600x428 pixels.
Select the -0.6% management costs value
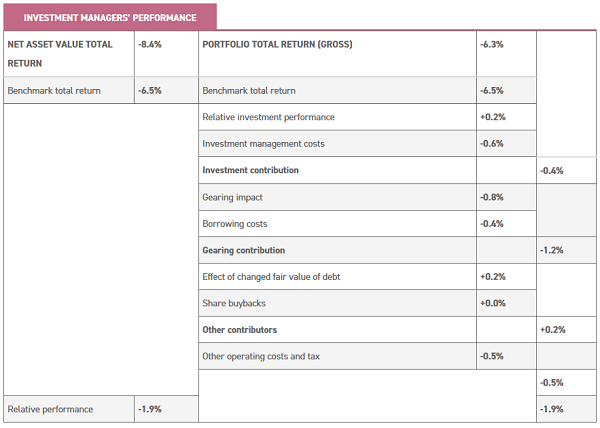[x=491, y=144]
